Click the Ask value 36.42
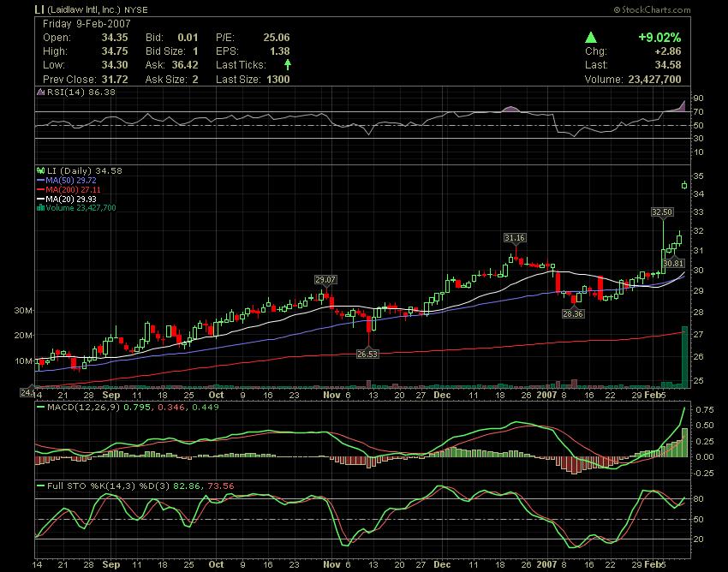 click(185, 65)
